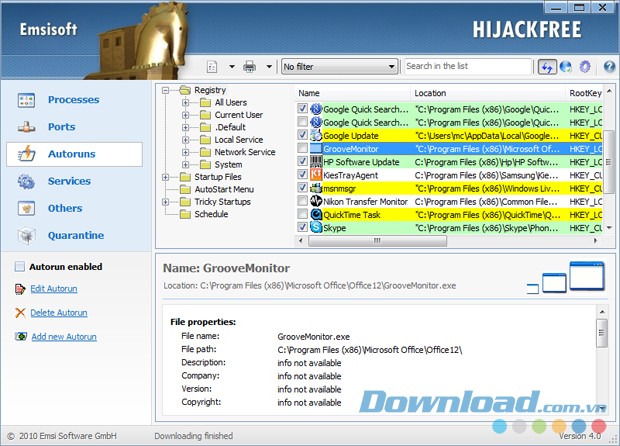Screen dimensions: 620x446
Task: Click the orange X Delete Autorun icon
Action: (x=20, y=313)
